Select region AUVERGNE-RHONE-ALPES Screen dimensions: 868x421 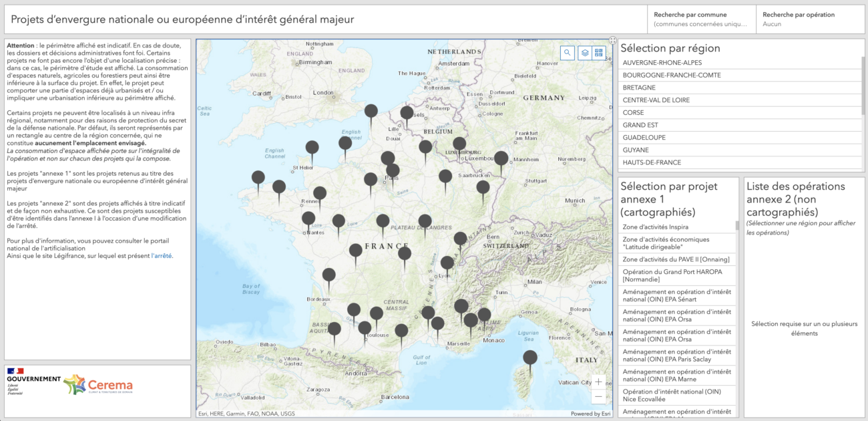(740, 63)
